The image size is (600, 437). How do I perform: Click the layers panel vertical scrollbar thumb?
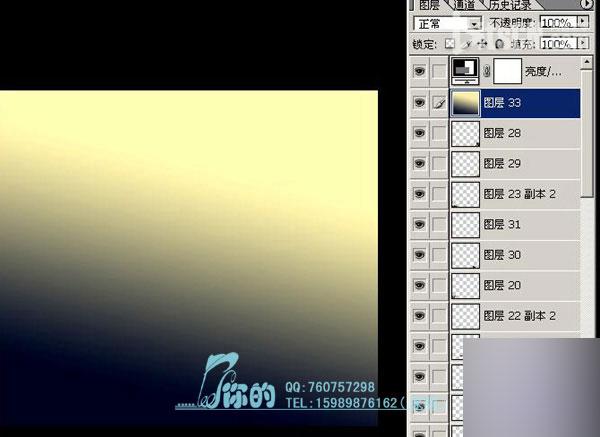pos(587,133)
